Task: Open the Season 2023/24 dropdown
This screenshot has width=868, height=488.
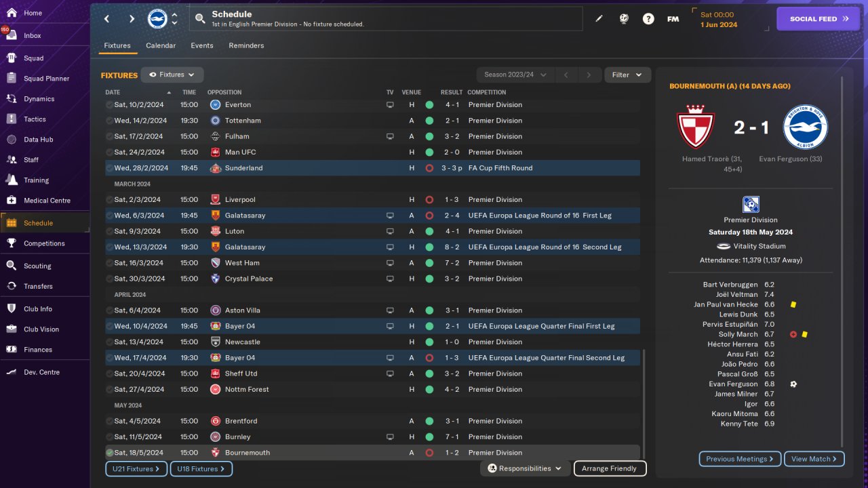Action: coord(515,75)
